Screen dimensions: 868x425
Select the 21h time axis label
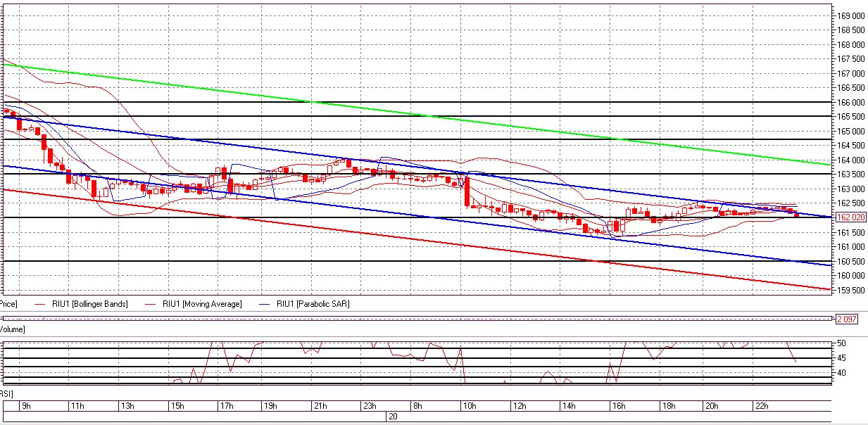[319, 406]
